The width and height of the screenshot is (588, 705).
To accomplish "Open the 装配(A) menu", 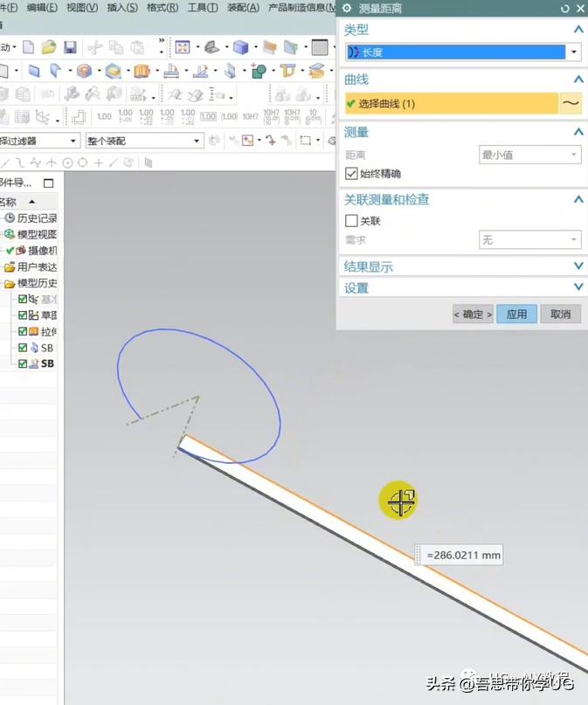I will 243,8.
